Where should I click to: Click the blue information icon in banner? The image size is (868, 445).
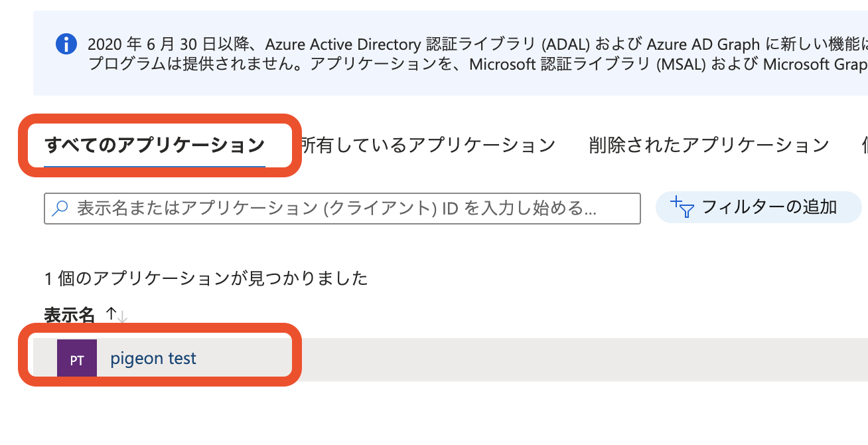[66, 44]
